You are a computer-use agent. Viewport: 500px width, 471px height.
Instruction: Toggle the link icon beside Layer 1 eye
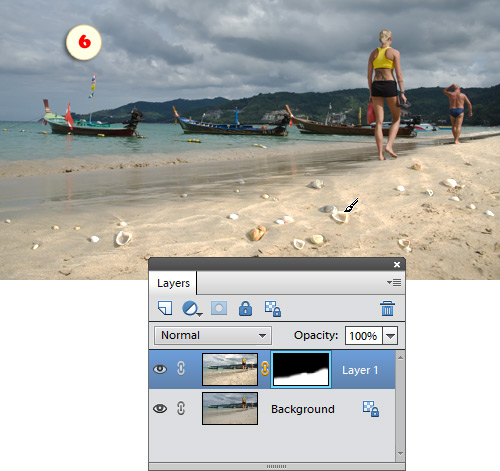[181, 369]
